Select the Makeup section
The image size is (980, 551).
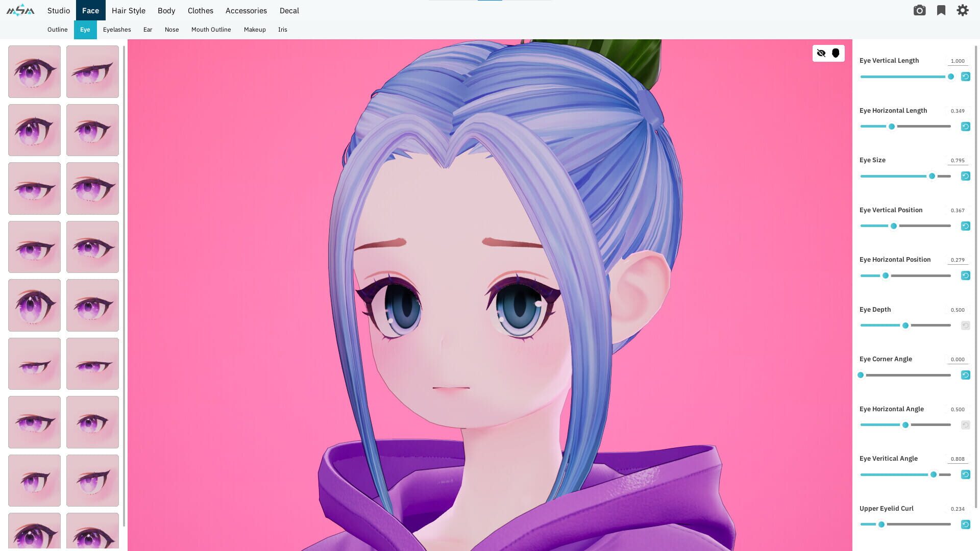point(254,30)
